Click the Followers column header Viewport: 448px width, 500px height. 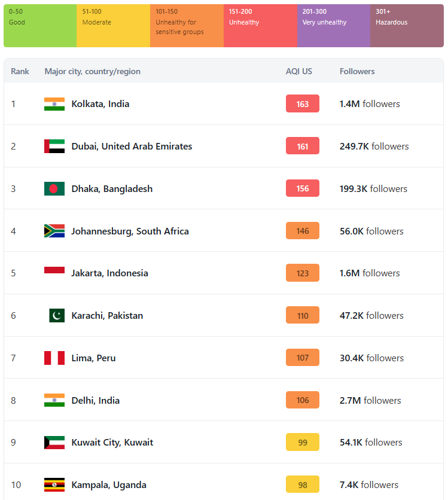[357, 72]
